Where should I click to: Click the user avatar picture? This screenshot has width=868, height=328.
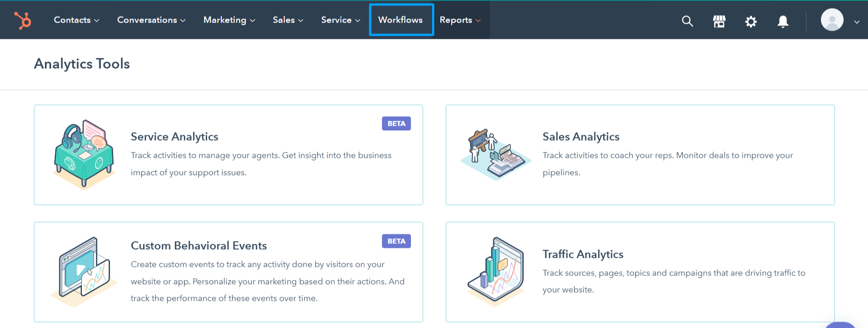832,20
